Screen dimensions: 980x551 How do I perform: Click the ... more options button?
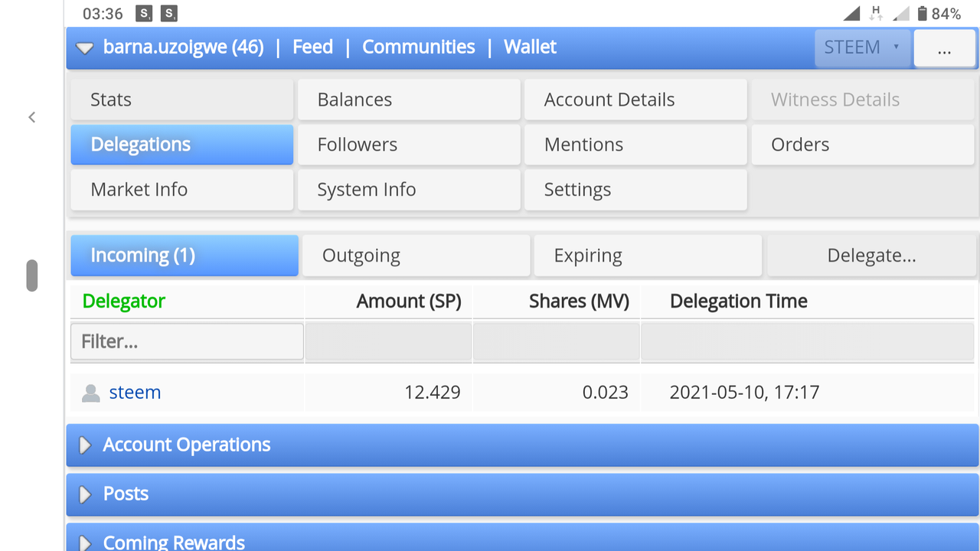(x=945, y=49)
